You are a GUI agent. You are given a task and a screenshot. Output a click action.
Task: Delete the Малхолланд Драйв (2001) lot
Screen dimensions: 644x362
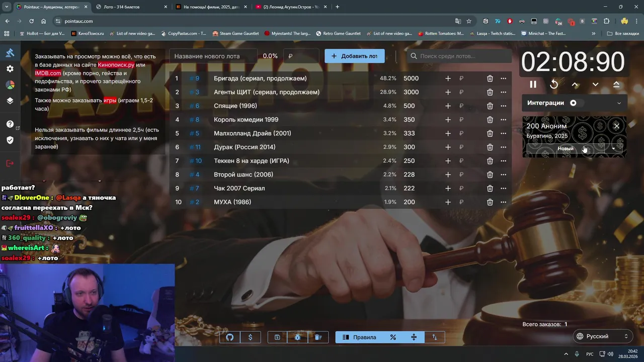click(x=490, y=133)
